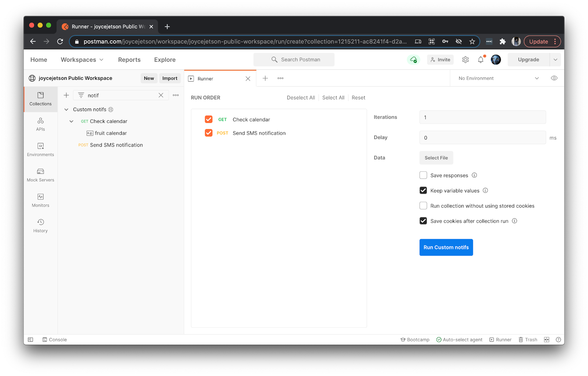The image size is (588, 376).
Task: Open the Mock Servers sidebar panel
Action: pyautogui.click(x=40, y=175)
